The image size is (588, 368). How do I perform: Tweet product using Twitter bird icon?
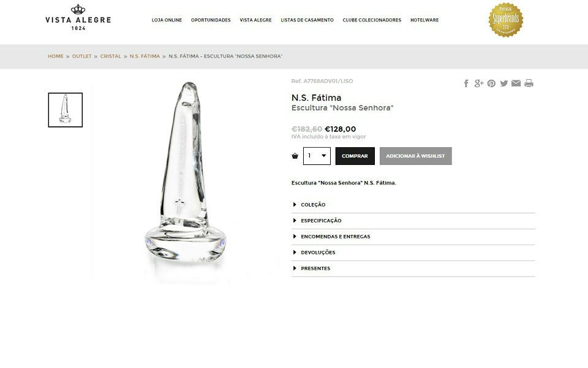click(x=504, y=83)
